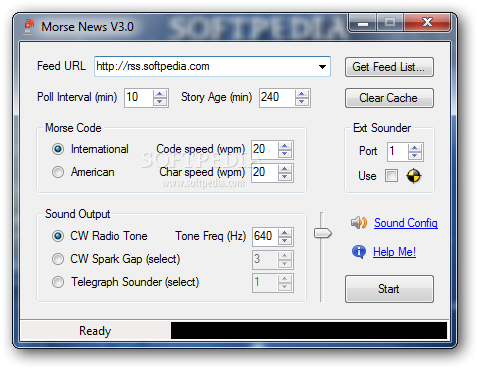Decrease Char speed wpm

(285, 177)
